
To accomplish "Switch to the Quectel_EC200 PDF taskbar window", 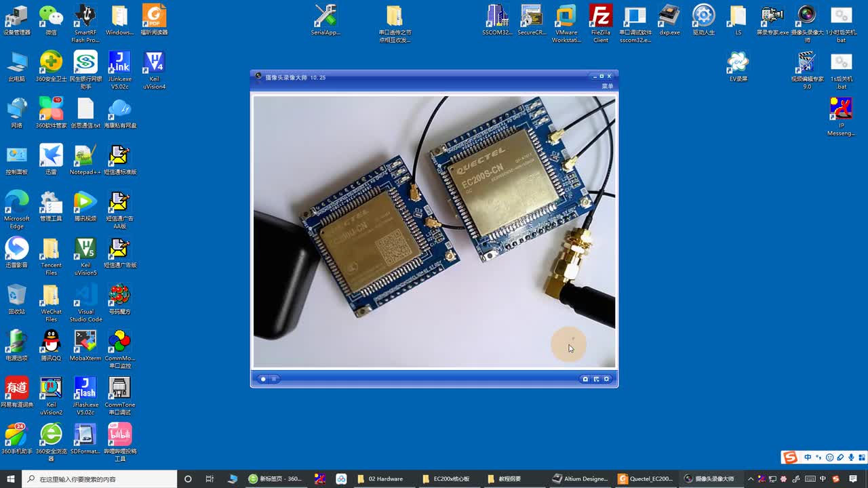I will click(x=646, y=479).
